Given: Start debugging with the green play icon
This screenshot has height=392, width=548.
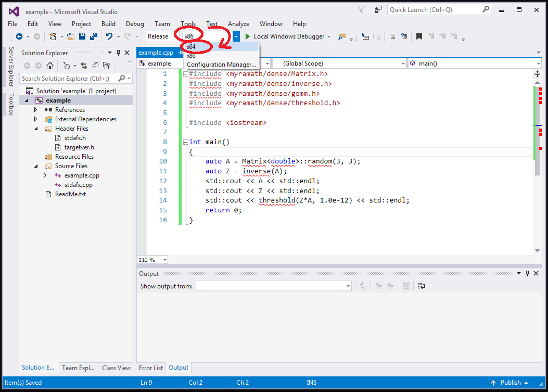Looking at the screenshot, I should click(x=247, y=36).
